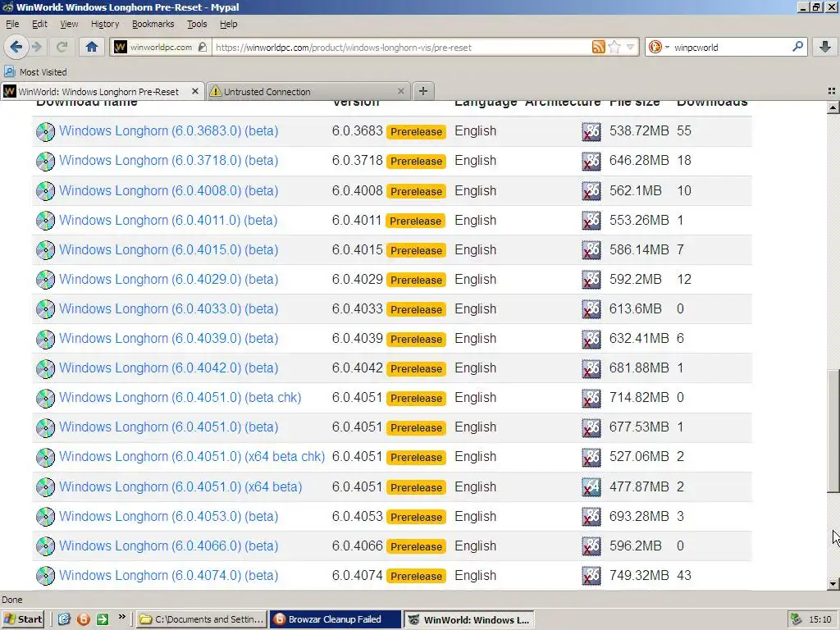
Task: Subscribe via the RSS feed icon
Action: (598, 47)
